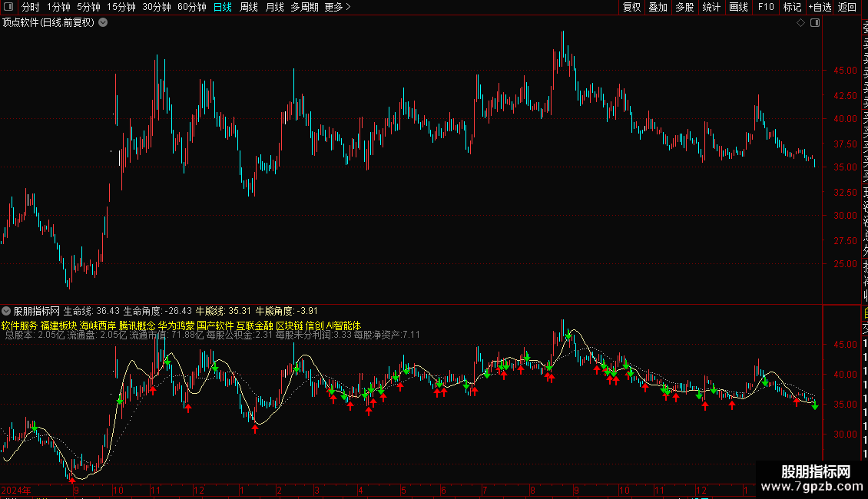Click the 互联金融 concept tag
The image size is (868, 499).
tap(255, 326)
